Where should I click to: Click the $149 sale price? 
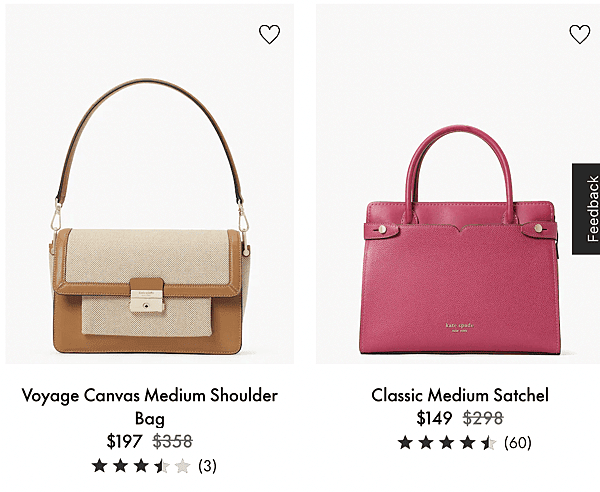point(434,418)
